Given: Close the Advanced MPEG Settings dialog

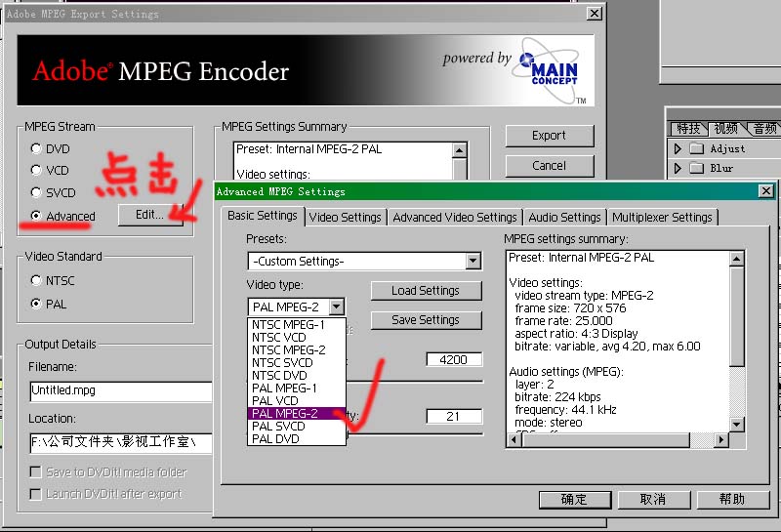Looking at the screenshot, I should coord(765,191).
